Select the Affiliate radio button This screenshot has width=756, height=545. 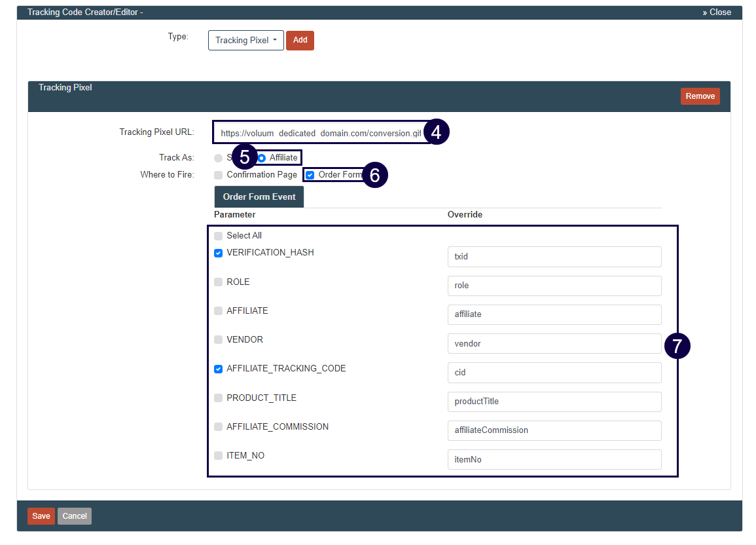coord(262,158)
